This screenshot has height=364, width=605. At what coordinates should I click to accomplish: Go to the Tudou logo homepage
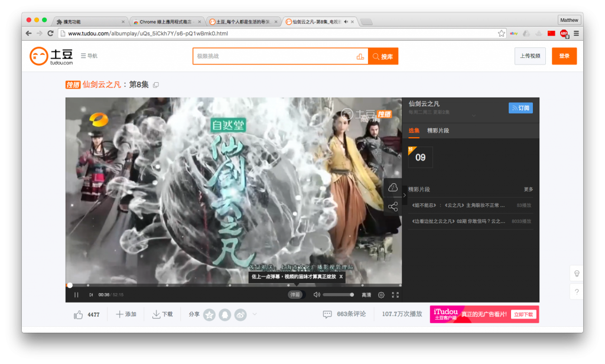[51, 56]
